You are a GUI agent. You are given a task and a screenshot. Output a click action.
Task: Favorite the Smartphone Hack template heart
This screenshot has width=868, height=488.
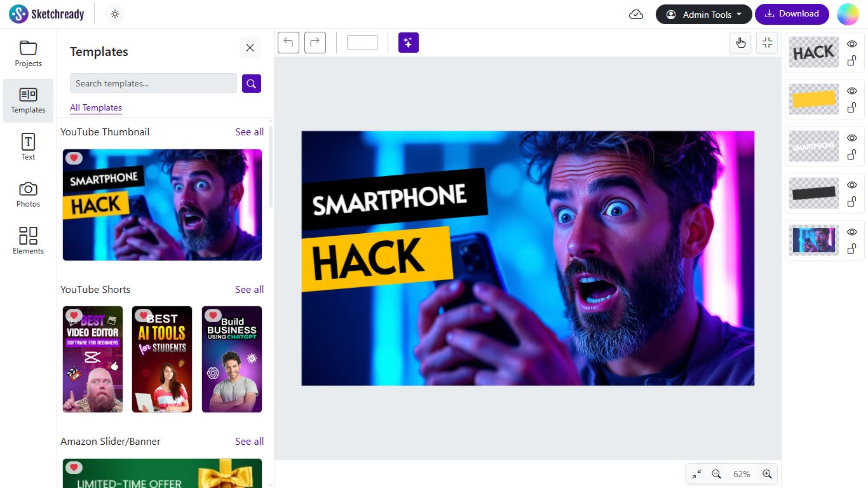74,158
